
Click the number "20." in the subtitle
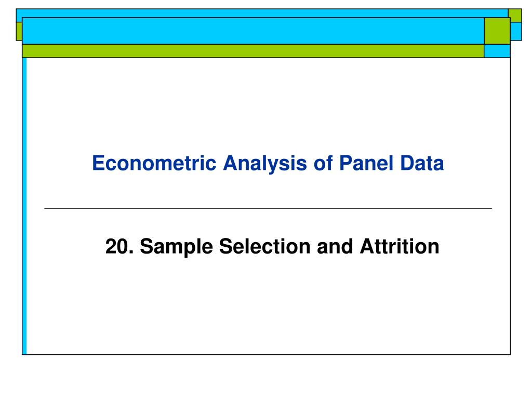[x=119, y=246]
